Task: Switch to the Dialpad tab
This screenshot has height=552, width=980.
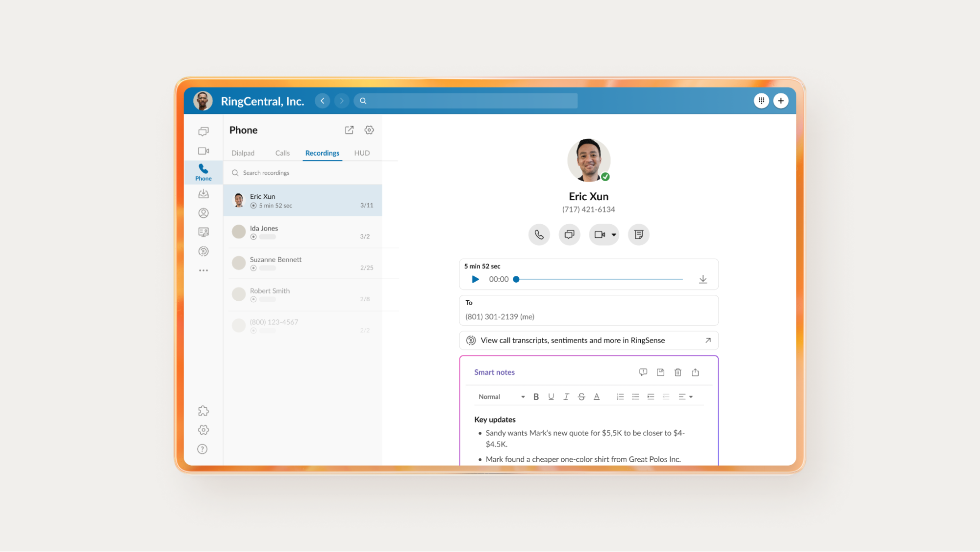Action: tap(243, 153)
